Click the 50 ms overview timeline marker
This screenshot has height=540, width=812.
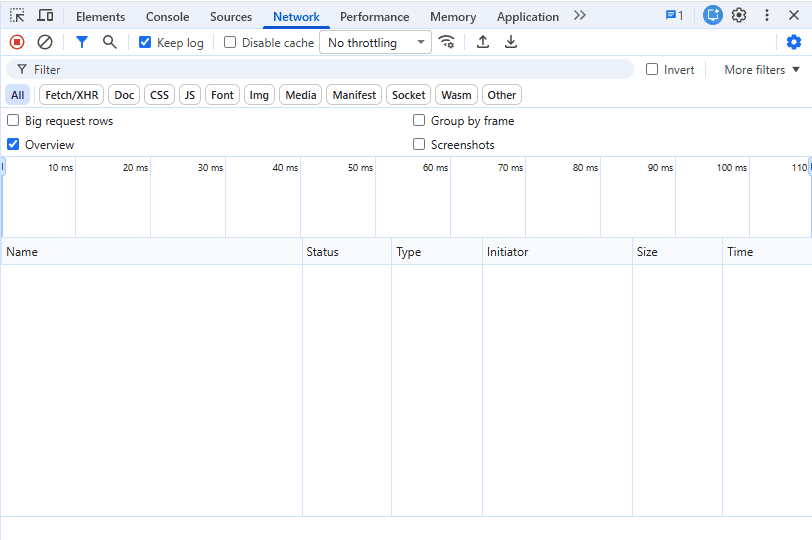(360, 168)
